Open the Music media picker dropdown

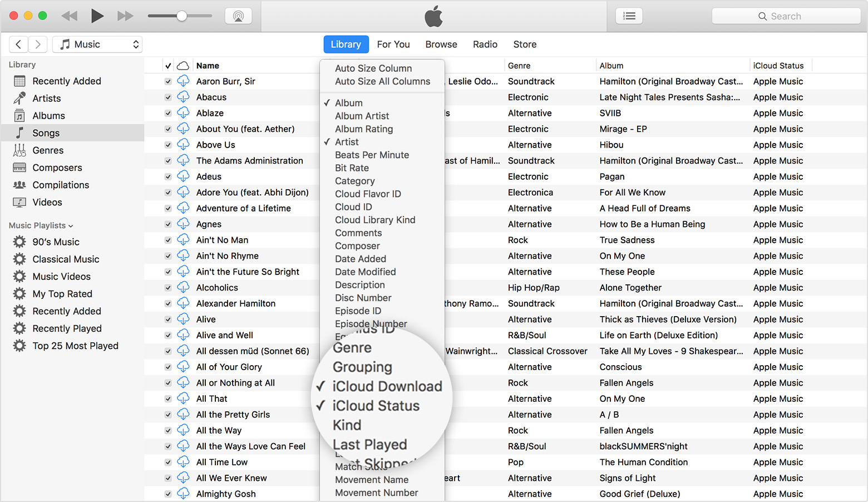tap(97, 45)
